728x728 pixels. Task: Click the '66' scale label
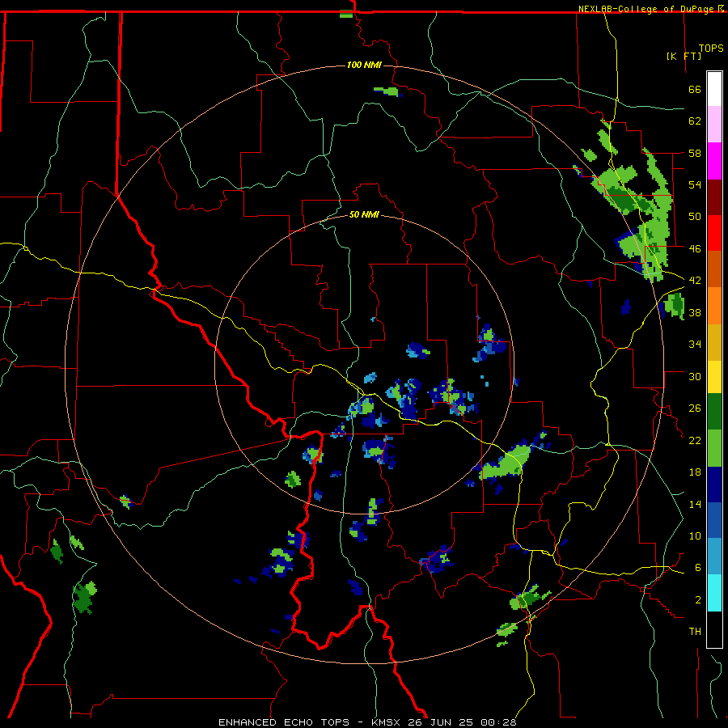[695, 89]
